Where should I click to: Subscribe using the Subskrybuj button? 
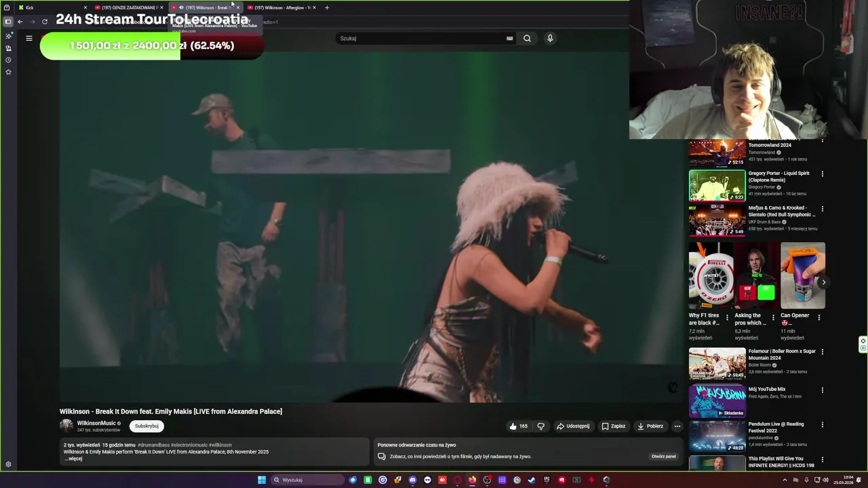(146, 426)
